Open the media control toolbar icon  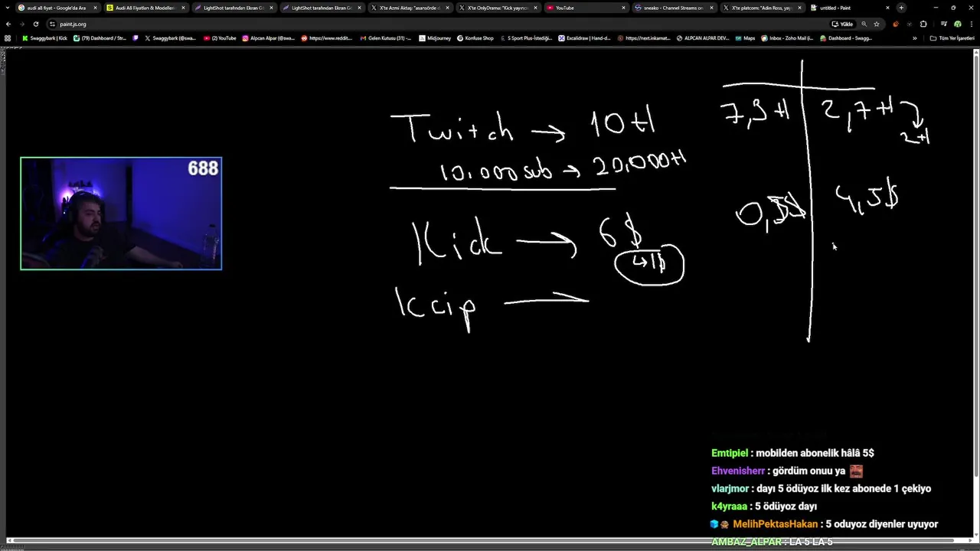[x=943, y=24]
